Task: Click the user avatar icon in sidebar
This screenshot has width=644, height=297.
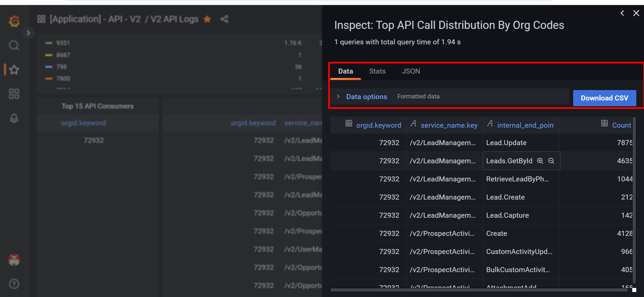Action: 14,260
